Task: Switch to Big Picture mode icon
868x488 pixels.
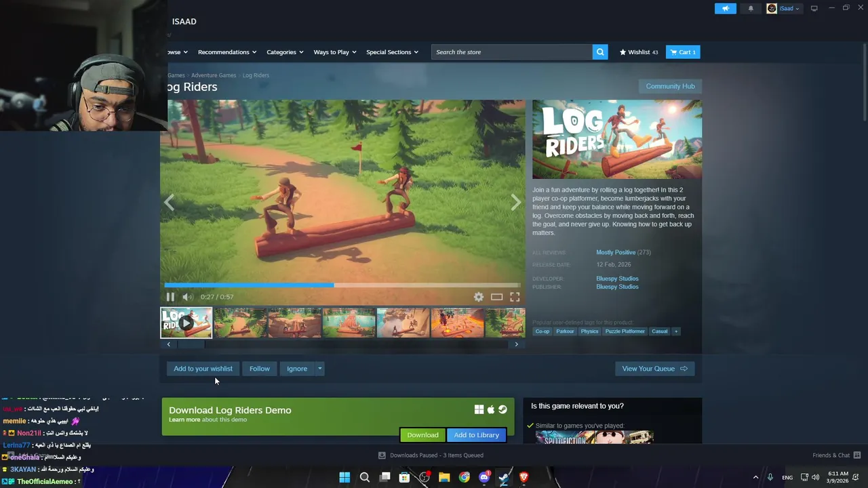Action: 814,8
